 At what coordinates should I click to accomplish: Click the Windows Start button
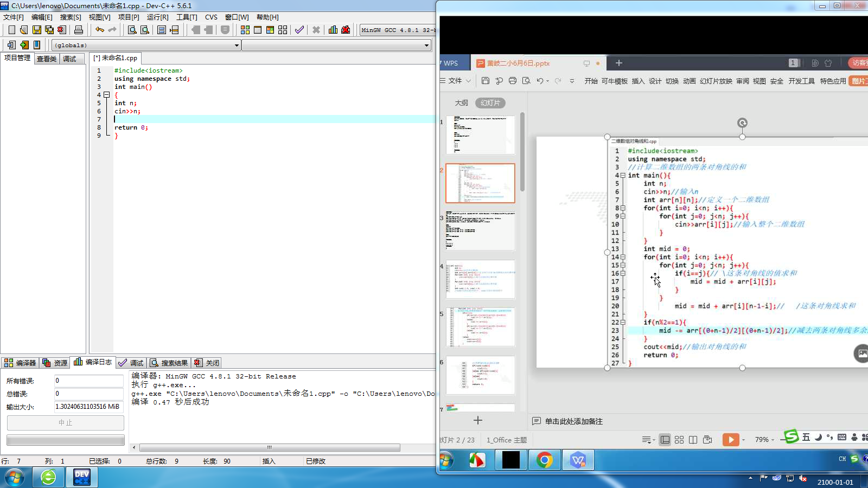click(14, 478)
